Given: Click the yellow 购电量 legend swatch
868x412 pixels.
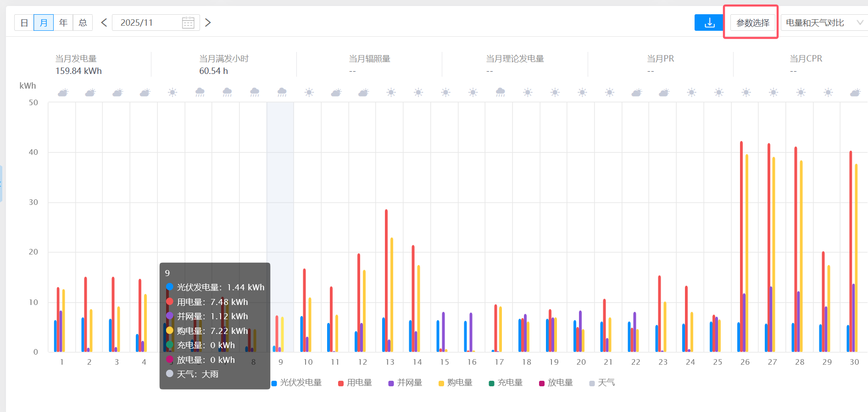Looking at the screenshot, I should tap(441, 383).
